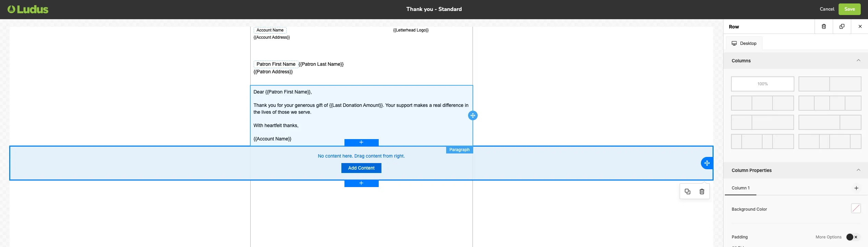Click the 'Thank you for your generous gift' paragraph
Screen dimensions: 868x247
click(x=361, y=109)
